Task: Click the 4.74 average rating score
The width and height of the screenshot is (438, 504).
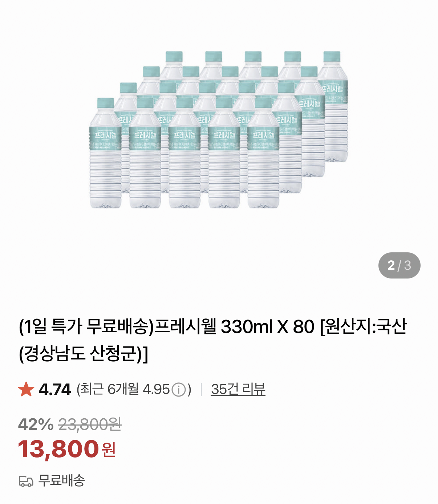Action: pos(54,390)
